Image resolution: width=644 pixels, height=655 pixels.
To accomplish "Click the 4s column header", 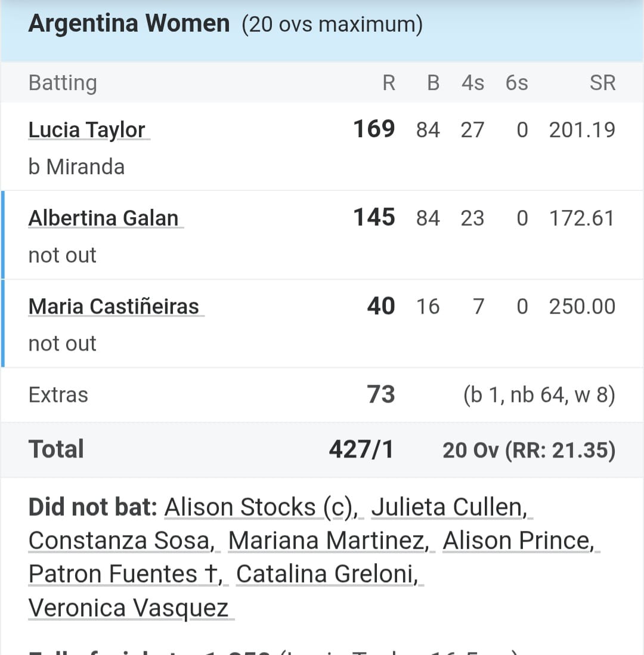I will pos(472,83).
